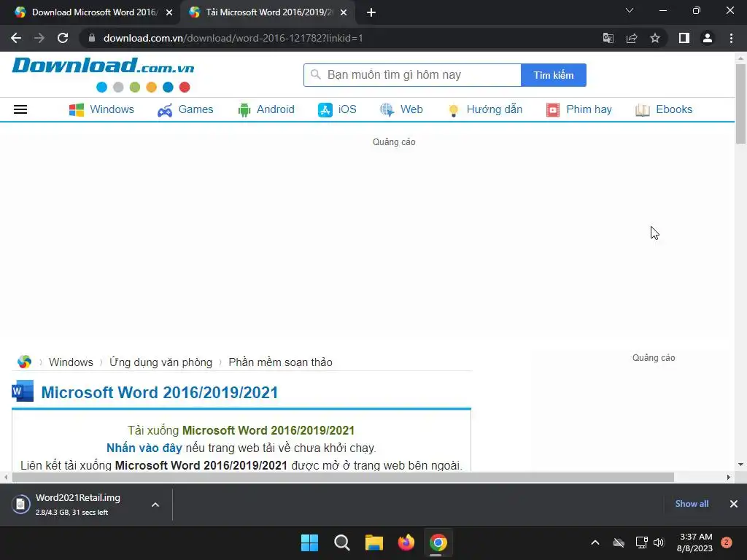This screenshot has height=560, width=747.
Task: Click the Word2021Retail.img download file icon
Action: [20, 504]
